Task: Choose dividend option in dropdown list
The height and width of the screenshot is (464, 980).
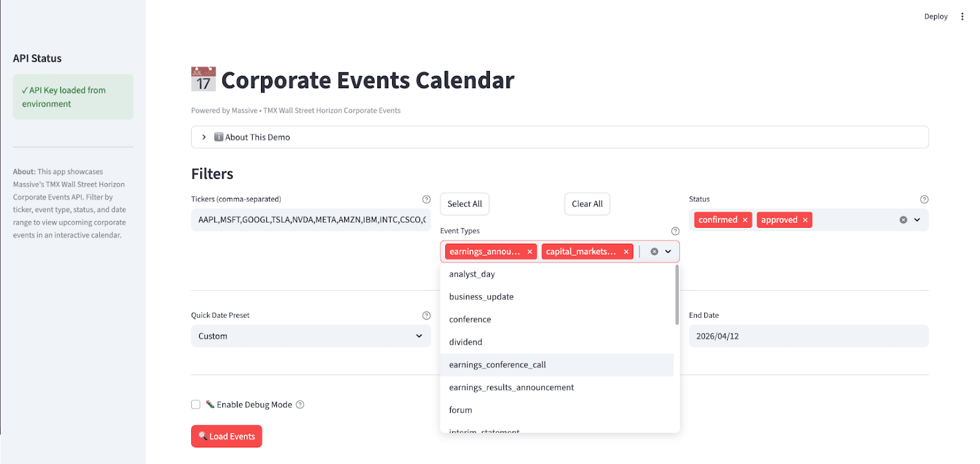Action: click(x=466, y=342)
